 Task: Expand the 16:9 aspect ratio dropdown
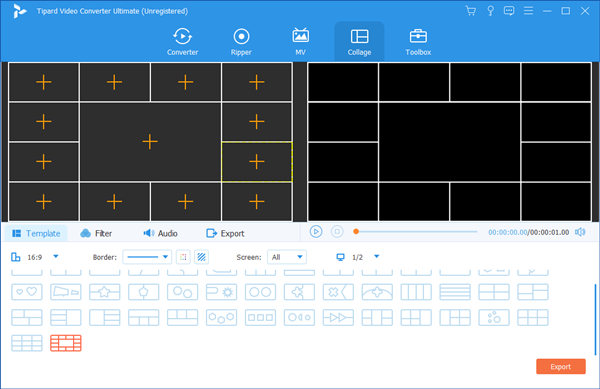pyautogui.click(x=56, y=256)
